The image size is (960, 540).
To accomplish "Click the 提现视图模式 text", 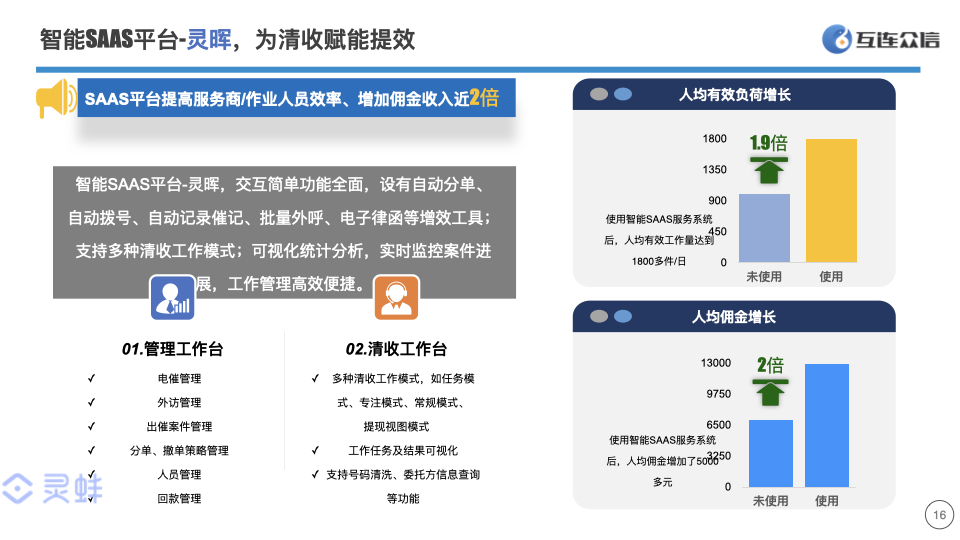I will [396, 426].
